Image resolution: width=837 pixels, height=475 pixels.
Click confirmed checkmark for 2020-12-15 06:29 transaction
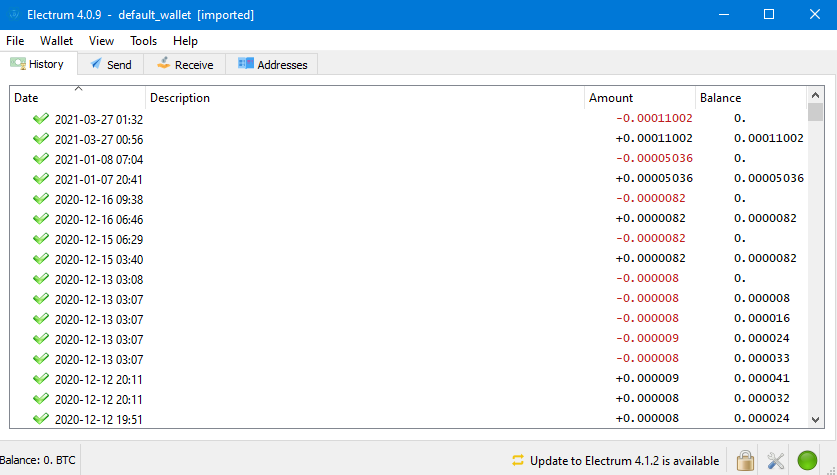click(x=41, y=239)
